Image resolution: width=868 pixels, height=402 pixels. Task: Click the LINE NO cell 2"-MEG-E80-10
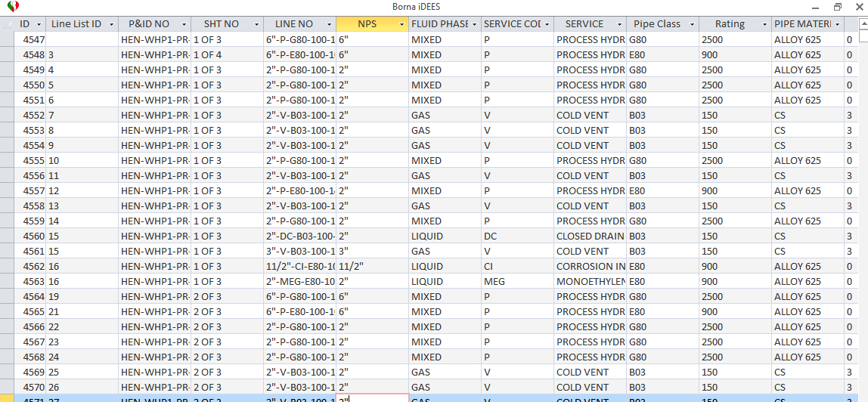299,281
